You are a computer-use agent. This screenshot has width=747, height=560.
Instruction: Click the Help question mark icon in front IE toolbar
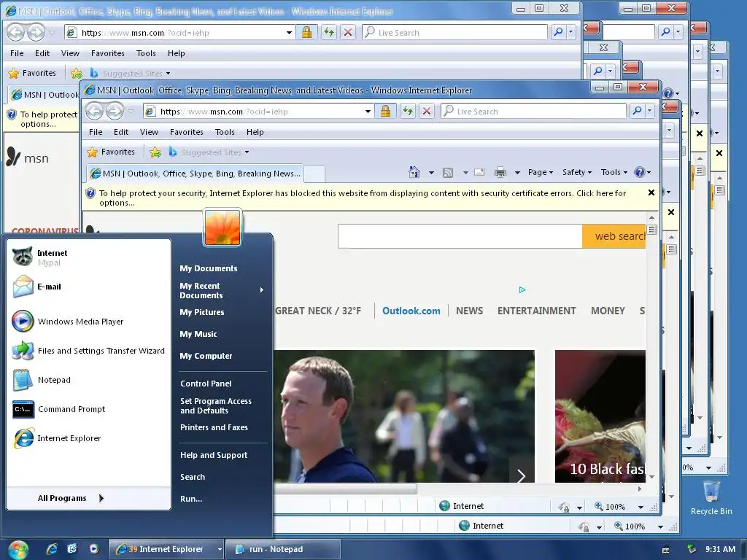coord(640,172)
